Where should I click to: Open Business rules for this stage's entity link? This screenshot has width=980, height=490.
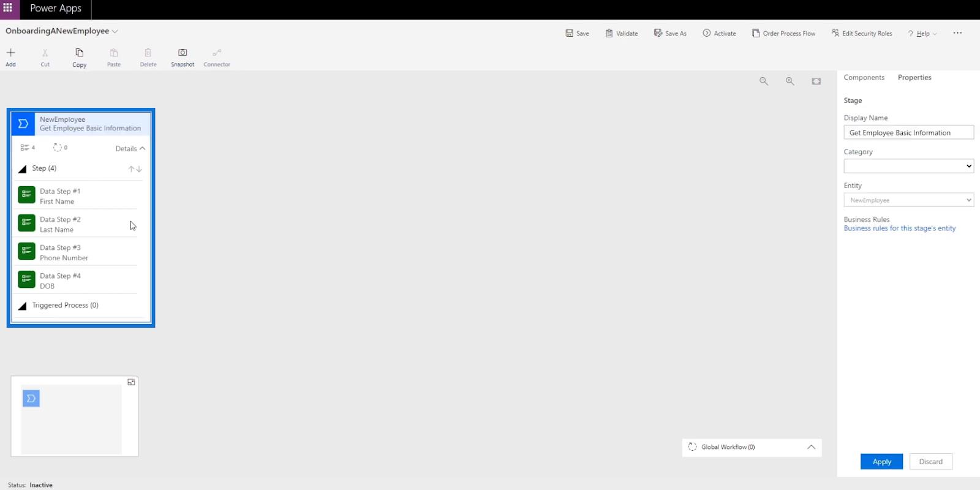click(899, 228)
